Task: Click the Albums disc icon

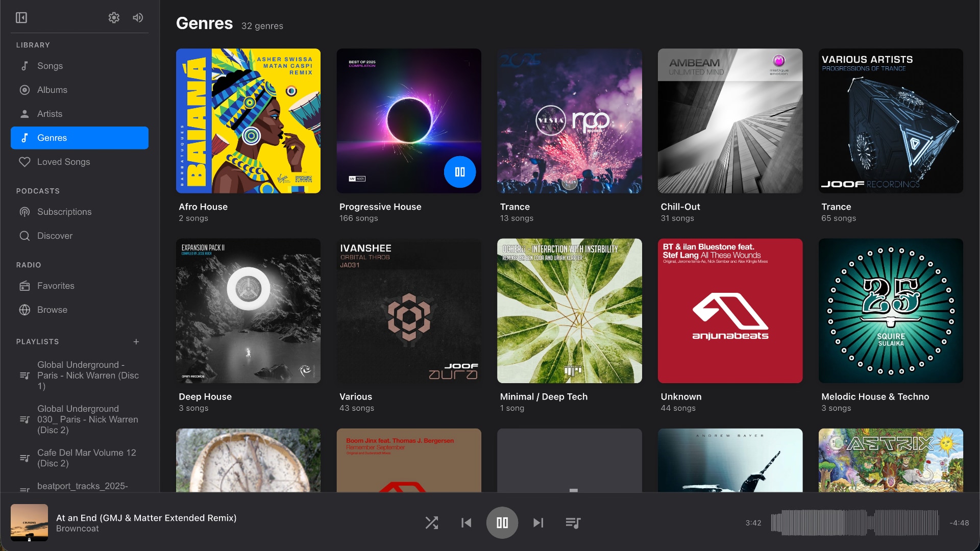Action: tap(24, 90)
